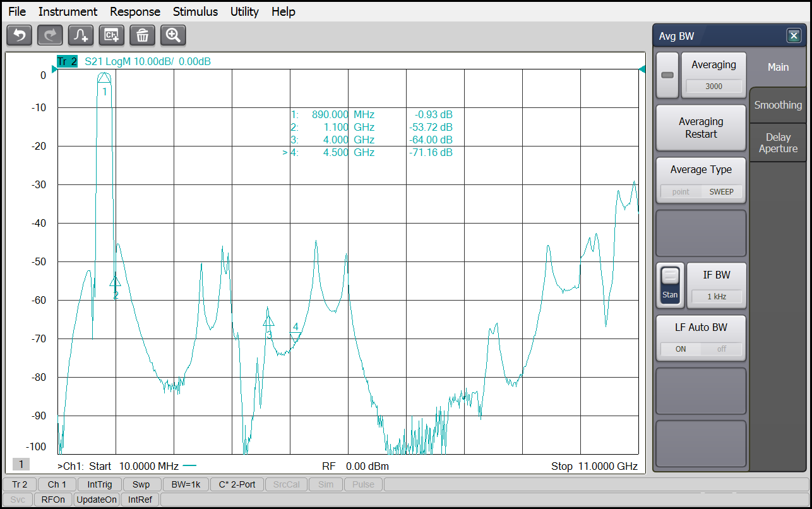Activate the magnifier zoom icon

pyautogui.click(x=173, y=35)
